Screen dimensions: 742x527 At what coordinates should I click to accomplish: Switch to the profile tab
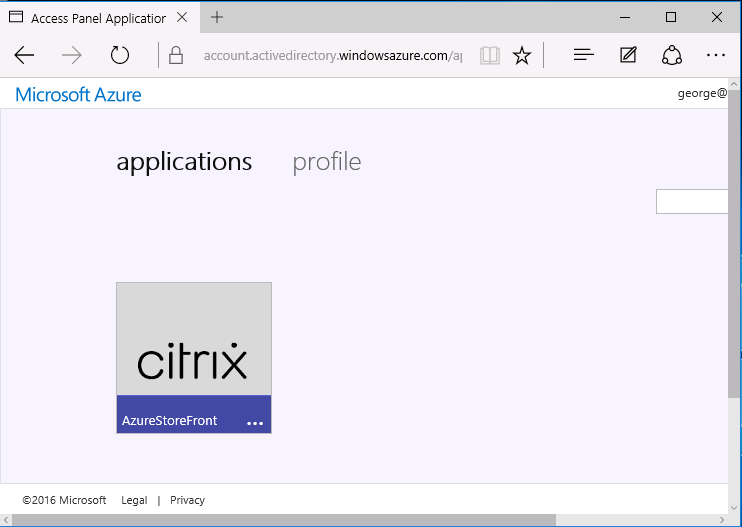coord(326,162)
